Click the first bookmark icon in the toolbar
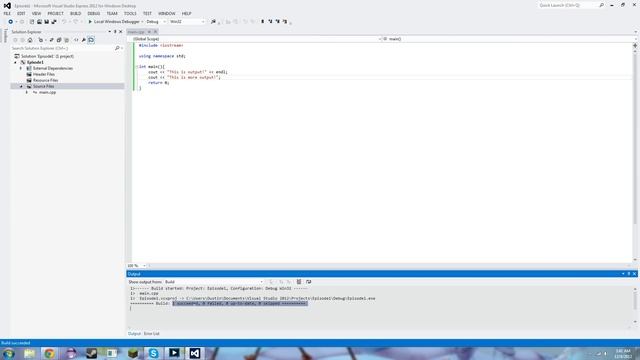640x360 pixels. tap(262, 22)
